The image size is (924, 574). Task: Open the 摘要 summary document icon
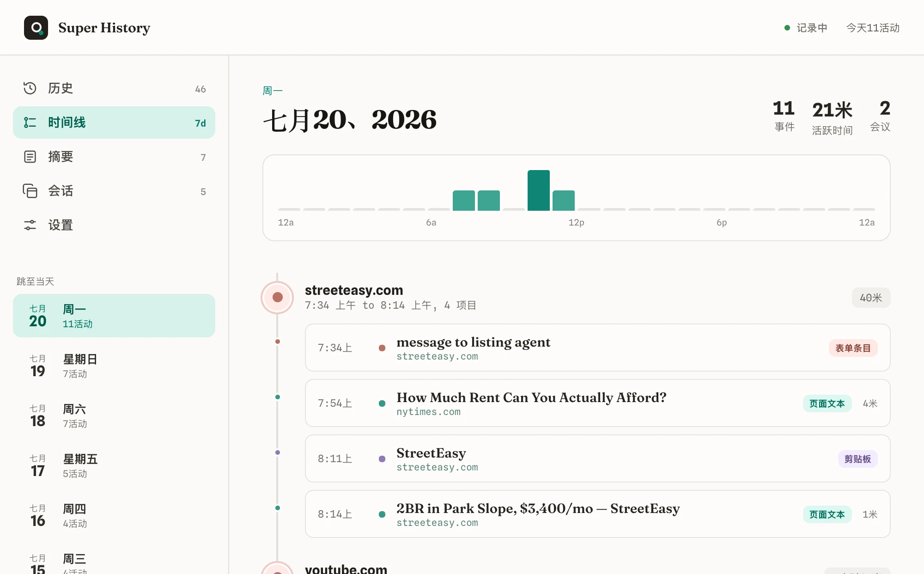[30, 157]
